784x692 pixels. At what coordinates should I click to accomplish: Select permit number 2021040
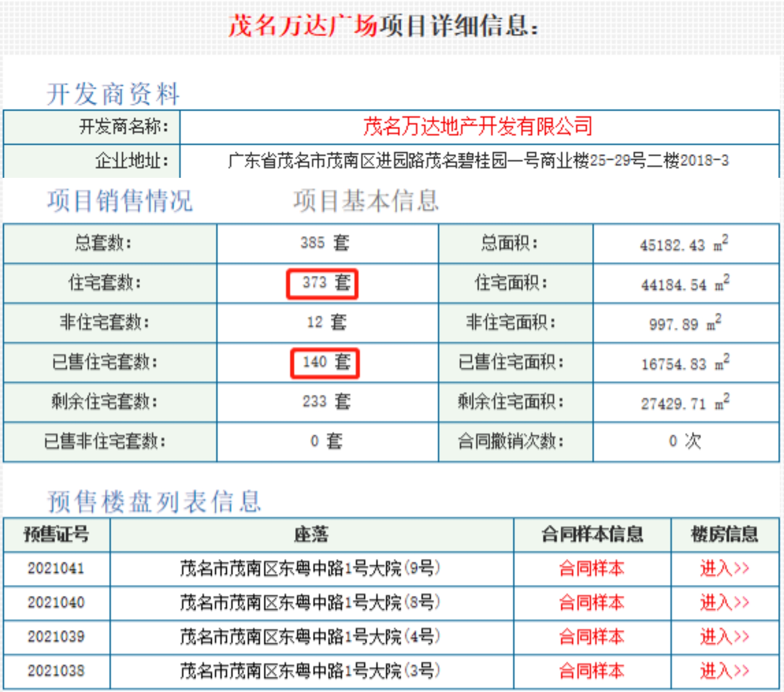point(56,602)
